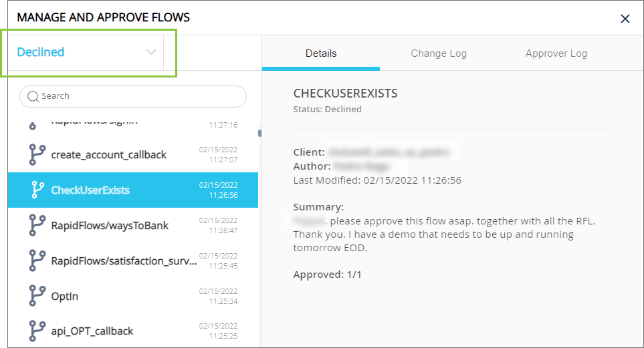The width and height of the screenshot is (644, 348).
Task: Switch to the Details tab
Action: click(321, 53)
